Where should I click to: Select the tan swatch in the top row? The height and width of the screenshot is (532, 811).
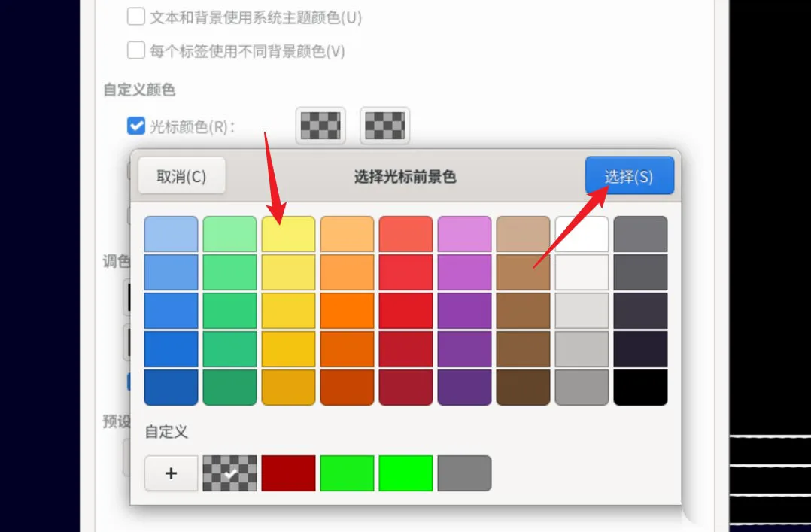pyautogui.click(x=523, y=233)
